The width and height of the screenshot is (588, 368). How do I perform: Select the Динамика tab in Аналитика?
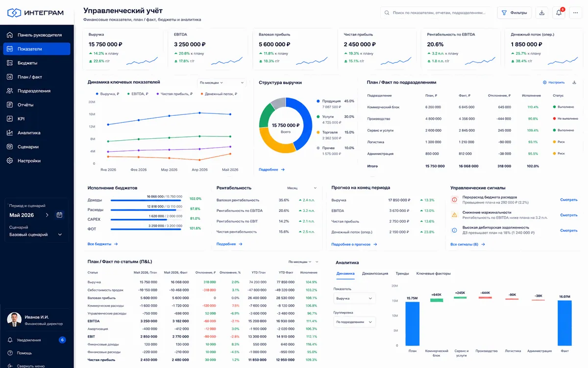tap(345, 273)
